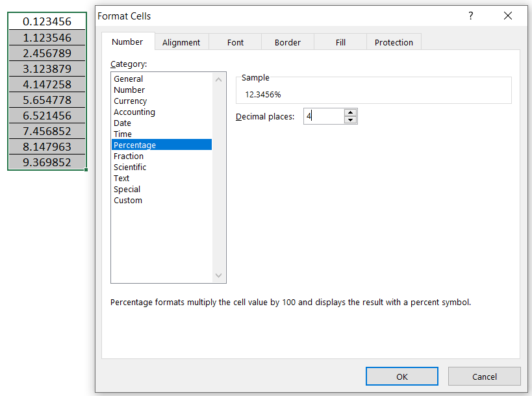Select the Fraction category
Viewport: 532px width, 396px height.
tap(128, 156)
